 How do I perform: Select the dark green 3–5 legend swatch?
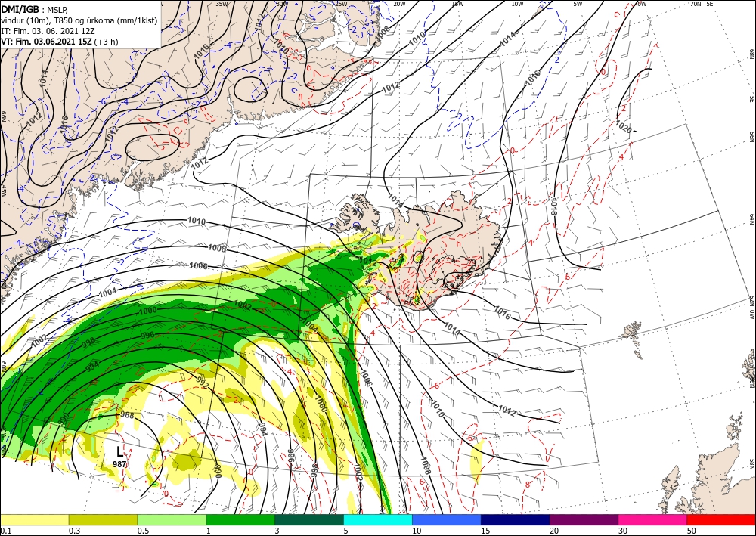point(309,519)
